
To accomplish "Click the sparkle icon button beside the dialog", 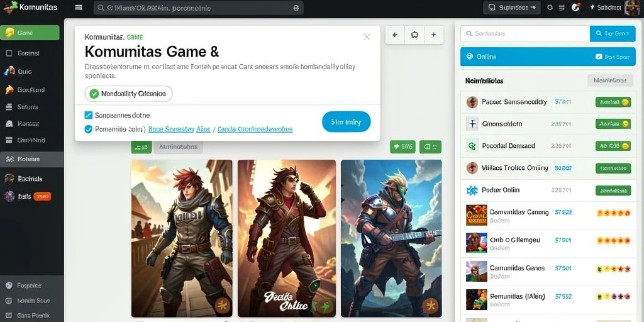I will (395, 35).
